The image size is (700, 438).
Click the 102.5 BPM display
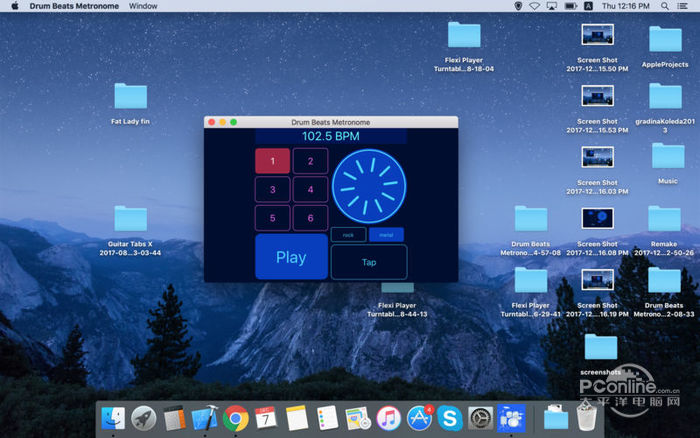(331, 136)
